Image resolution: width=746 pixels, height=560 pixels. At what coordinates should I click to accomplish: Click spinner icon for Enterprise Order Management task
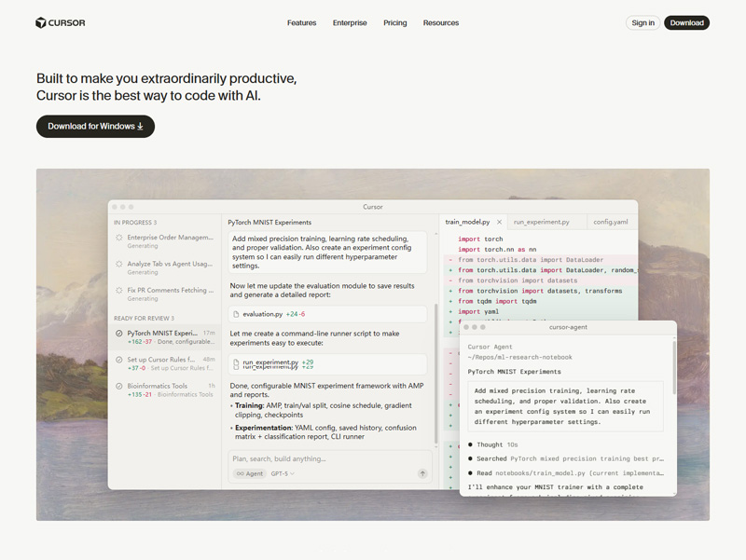pos(119,239)
